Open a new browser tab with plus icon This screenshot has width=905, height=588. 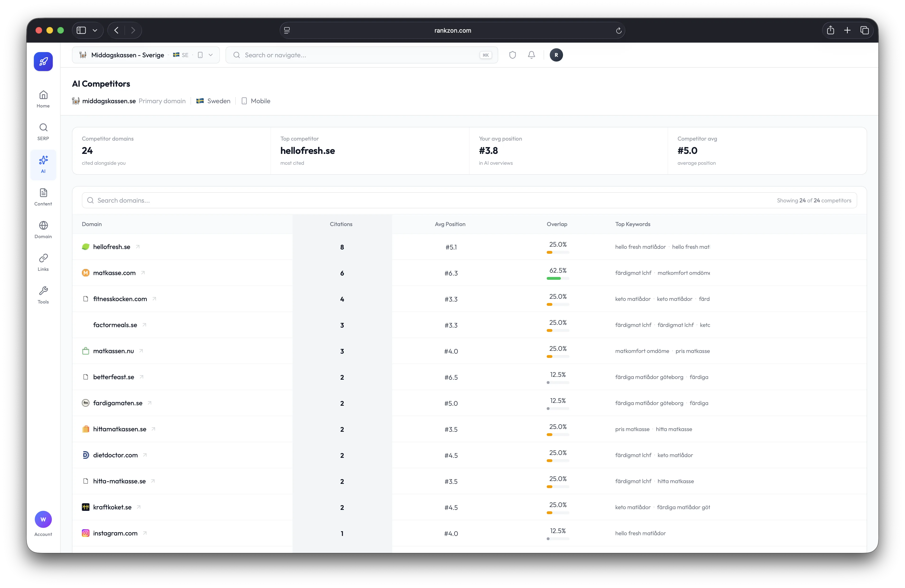[847, 31]
